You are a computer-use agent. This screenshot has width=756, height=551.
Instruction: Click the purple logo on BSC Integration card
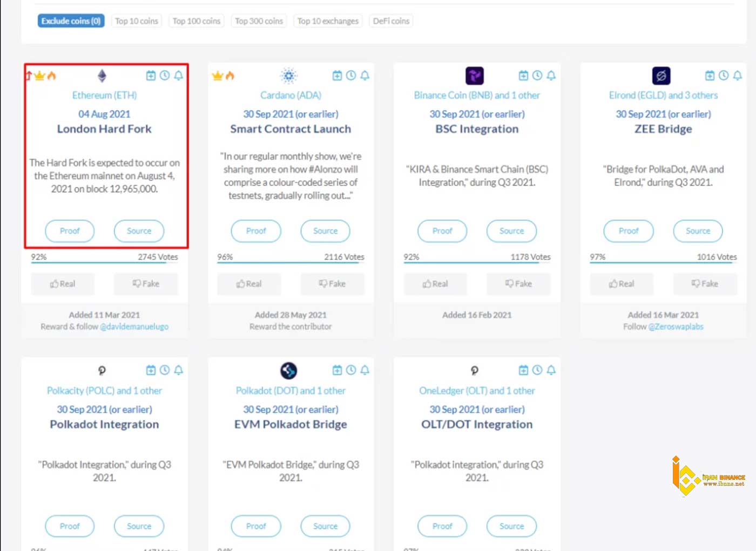(x=475, y=76)
